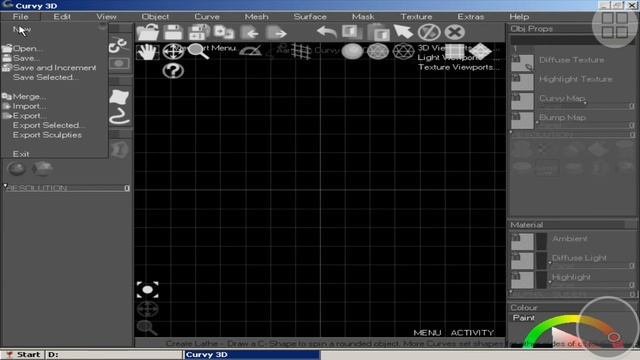The width and height of the screenshot is (640, 360).
Task: Click the copy object toolbar icon
Action: coord(352,32)
